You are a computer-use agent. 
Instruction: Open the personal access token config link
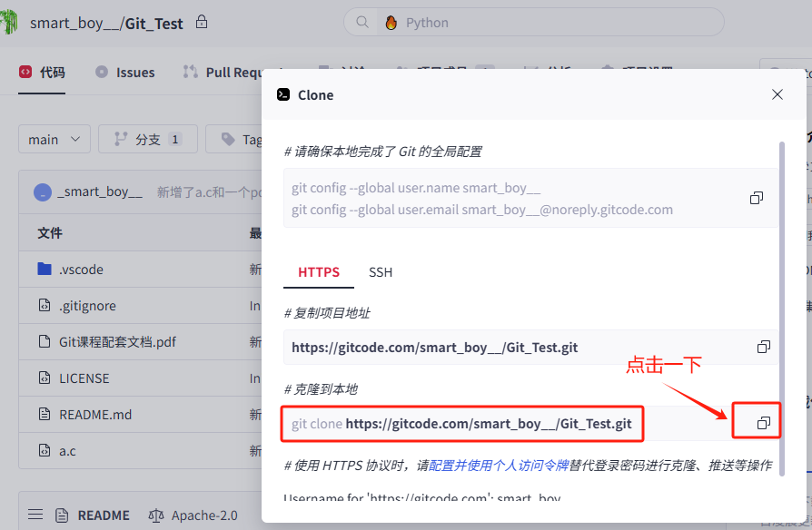pos(499,466)
